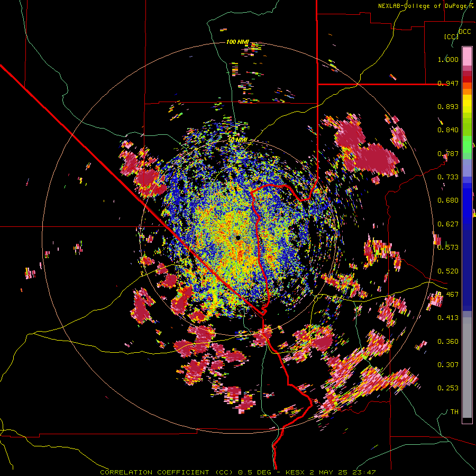Click the 0.573 legend value
The width and height of the screenshot is (476, 476).
(x=448, y=248)
